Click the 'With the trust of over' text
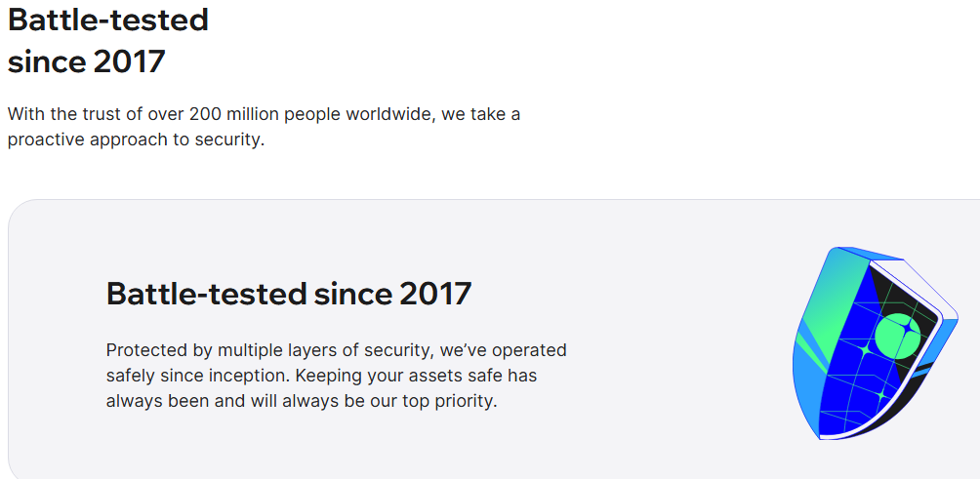The height and width of the screenshot is (479, 980). pyautogui.click(x=96, y=114)
